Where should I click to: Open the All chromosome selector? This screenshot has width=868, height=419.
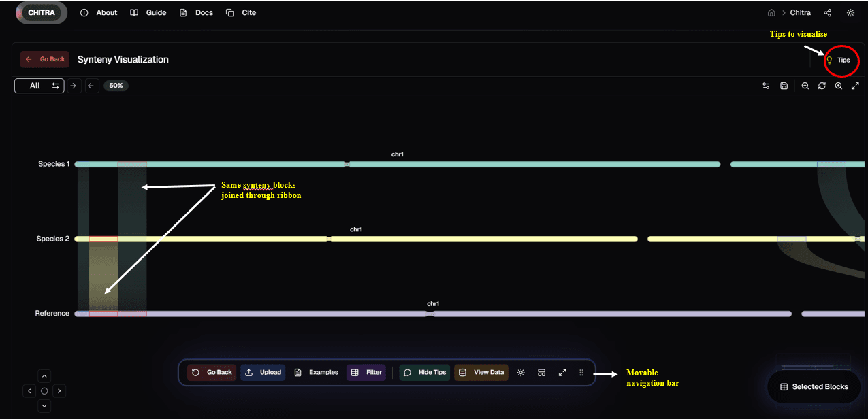[x=39, y=86]
